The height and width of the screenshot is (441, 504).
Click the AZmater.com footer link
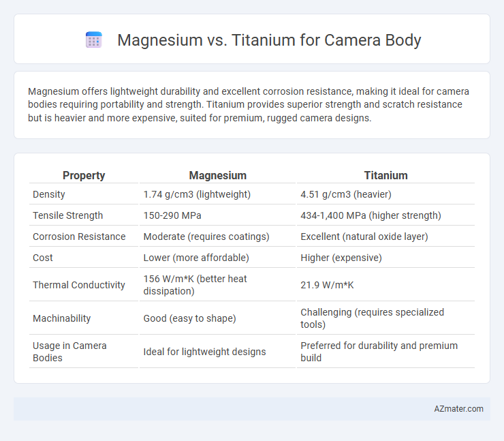[x=458, y=408]
